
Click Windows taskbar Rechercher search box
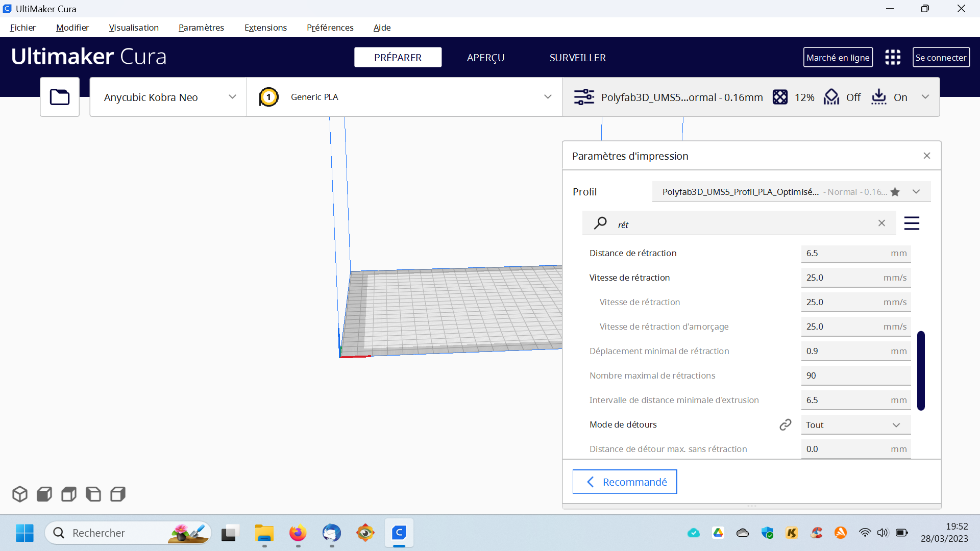128,533
